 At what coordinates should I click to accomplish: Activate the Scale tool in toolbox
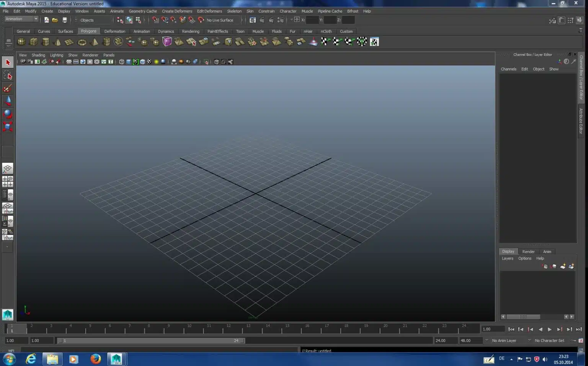[7, 126]
